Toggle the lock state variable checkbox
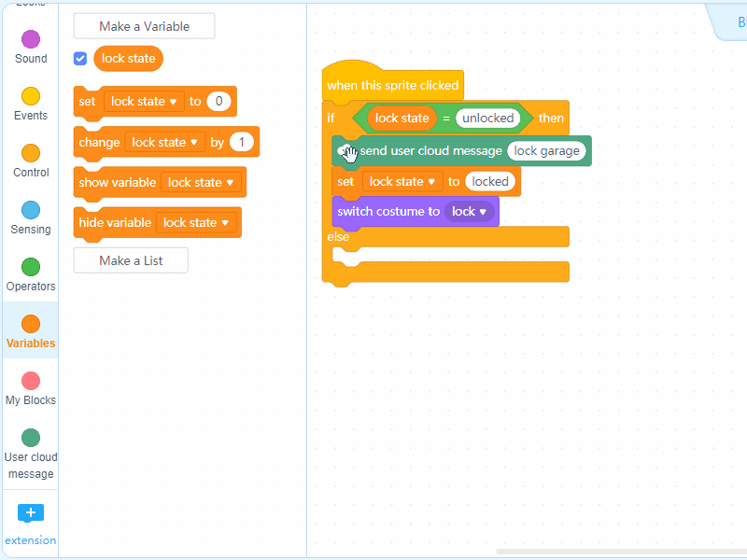Screen dimensions: 747x560 [80, 59]
